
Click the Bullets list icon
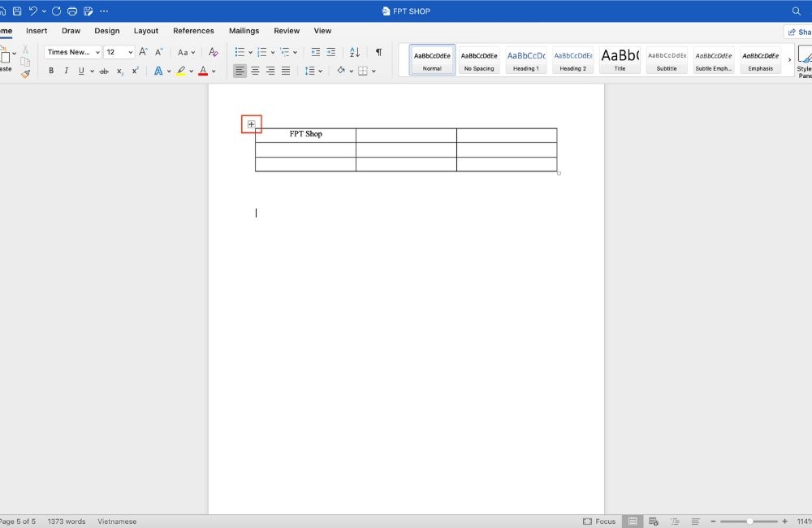click(x=240, y=52)
